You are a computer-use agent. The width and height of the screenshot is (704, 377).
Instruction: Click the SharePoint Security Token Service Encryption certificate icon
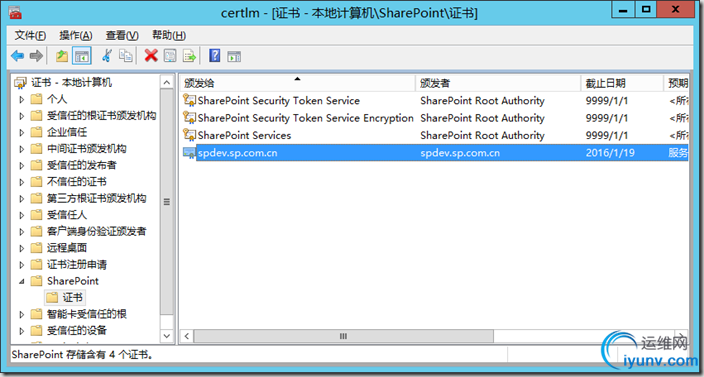coord(189,118)
